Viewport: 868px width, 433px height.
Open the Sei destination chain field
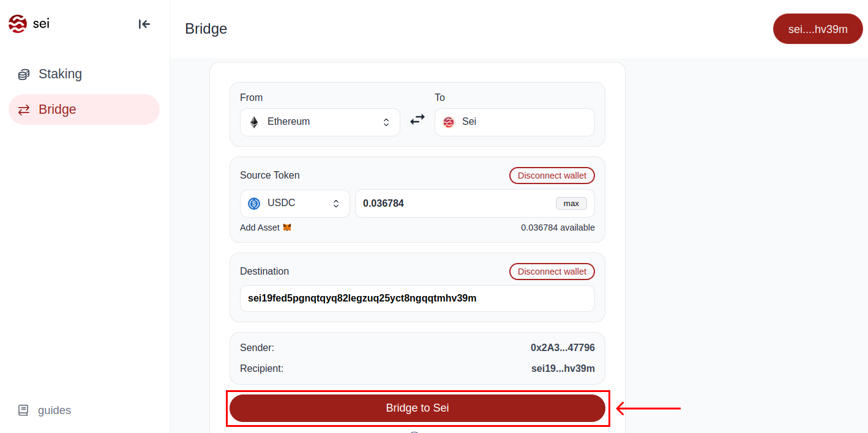514,122
